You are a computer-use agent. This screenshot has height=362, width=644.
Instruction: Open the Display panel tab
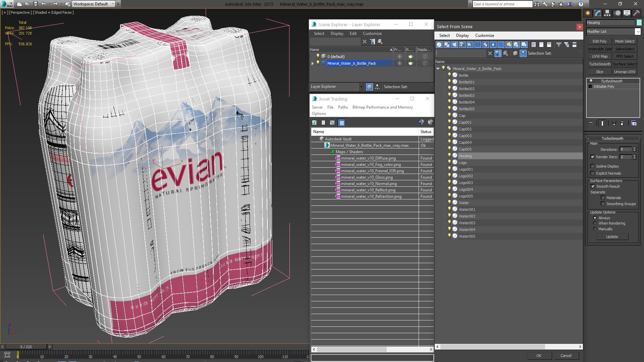[627, 13]
